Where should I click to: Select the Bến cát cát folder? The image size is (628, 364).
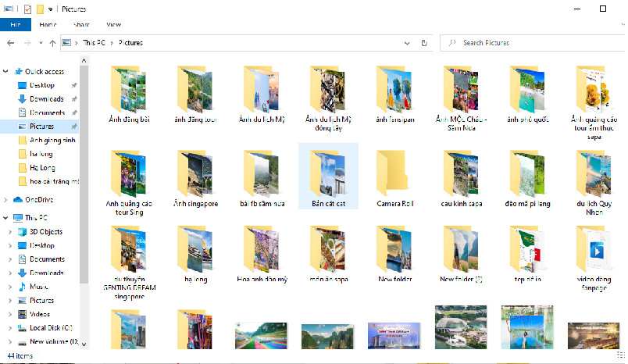(328, 177)
